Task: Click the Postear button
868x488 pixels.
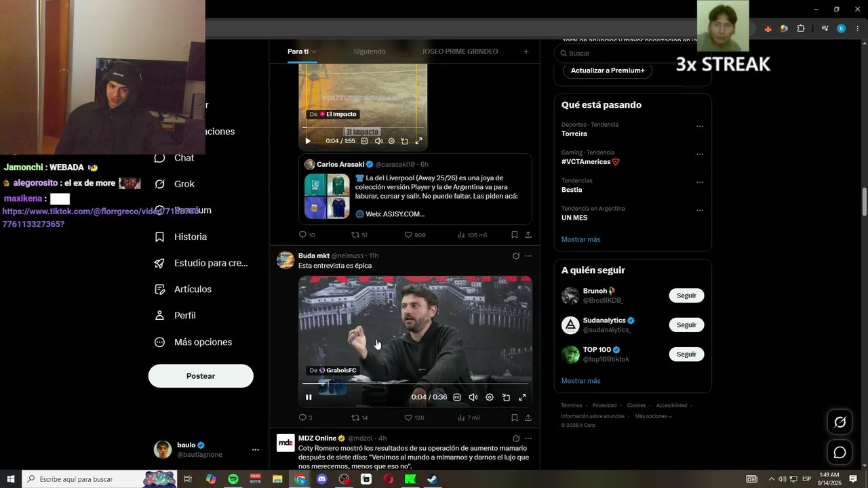Action: click(201, 376)
